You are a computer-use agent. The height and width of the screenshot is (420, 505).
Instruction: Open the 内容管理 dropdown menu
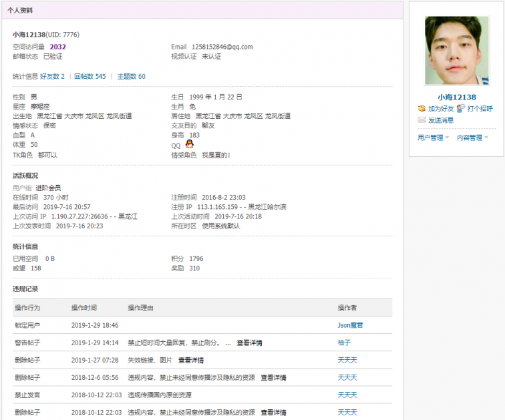472,138
